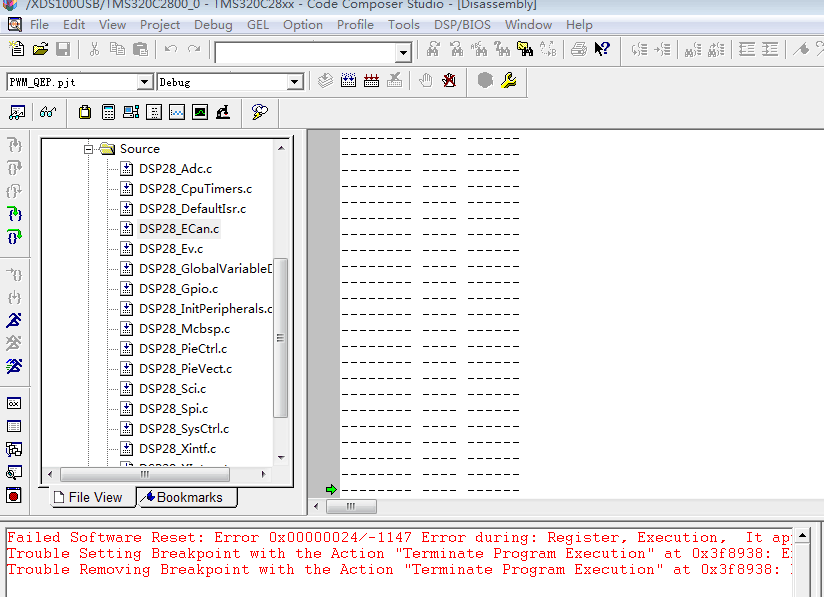Select DSP28_Gpio.c file
This screenshot has width=824, height=597.
click(178, 289)
